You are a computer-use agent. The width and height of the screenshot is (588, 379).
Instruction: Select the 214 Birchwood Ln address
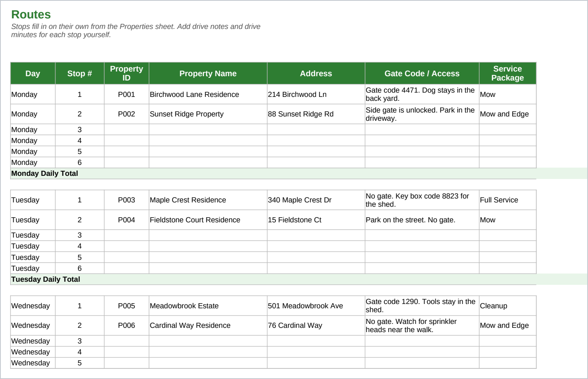pos(316,95)
